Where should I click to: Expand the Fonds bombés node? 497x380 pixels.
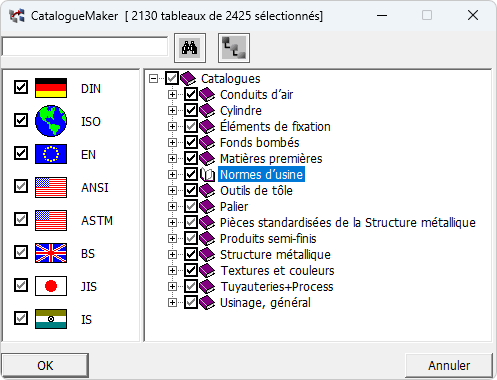click(172, 143)
